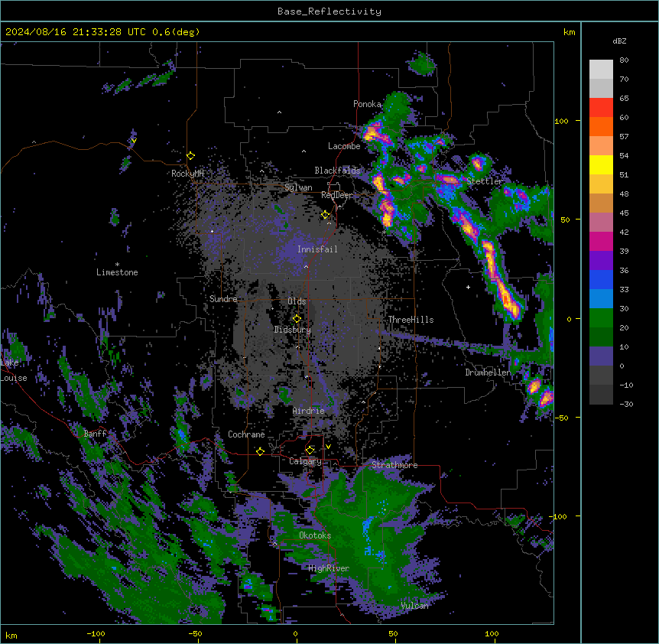The image size is (659, 644).
Task: Select the magenta 39-42 dBZ legend swatch
Action: coord(601,241)
